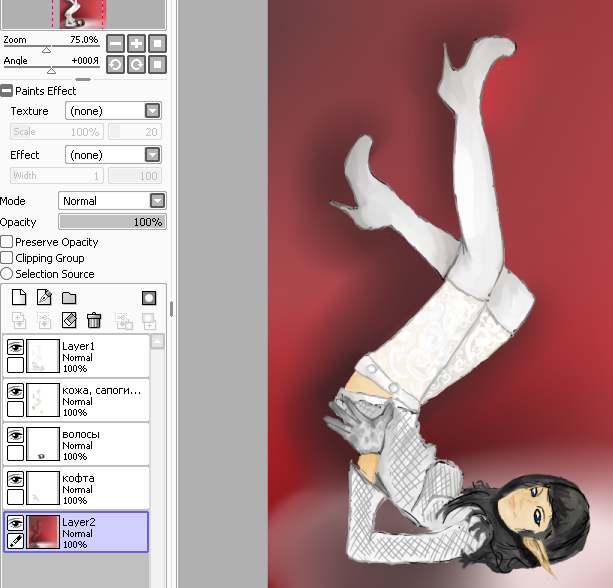Select the волосы layer
613x588 pixels.
(x=76, y=444)
